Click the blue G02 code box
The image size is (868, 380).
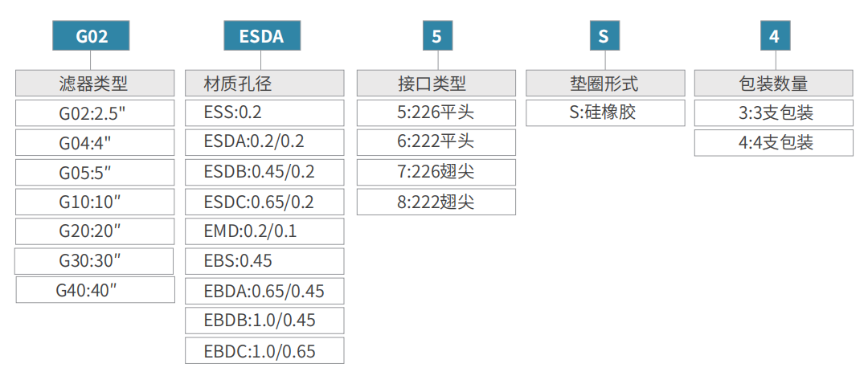click(91, 36)
